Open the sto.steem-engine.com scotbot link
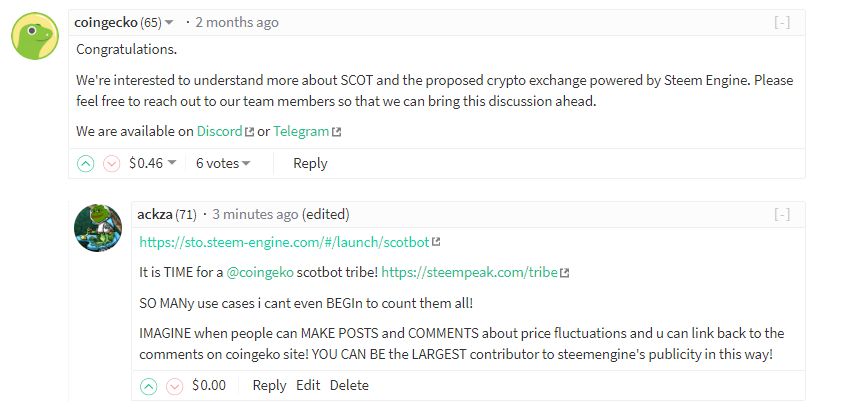The height and width of the screenshot is (405, 861). coord(284,241)
